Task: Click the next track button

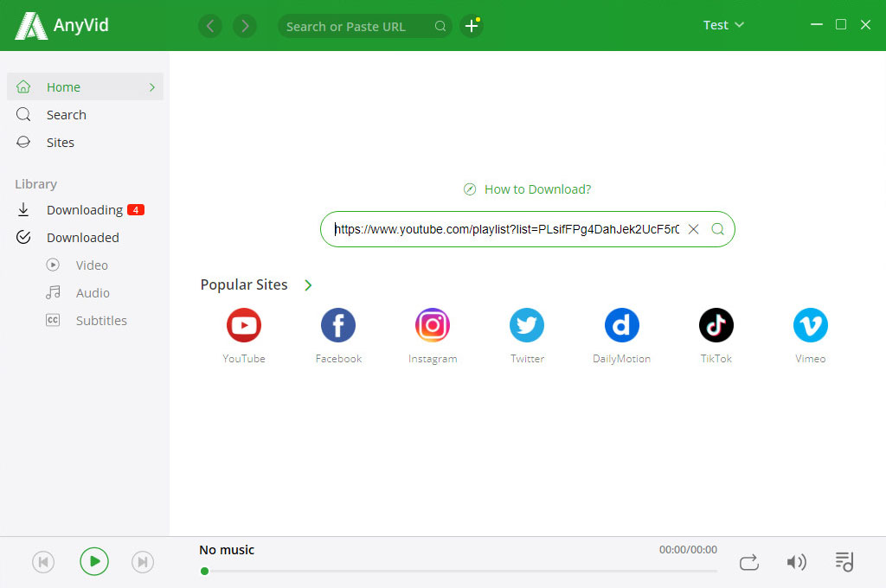Action: pyautogui.click(x=143, y=562)
